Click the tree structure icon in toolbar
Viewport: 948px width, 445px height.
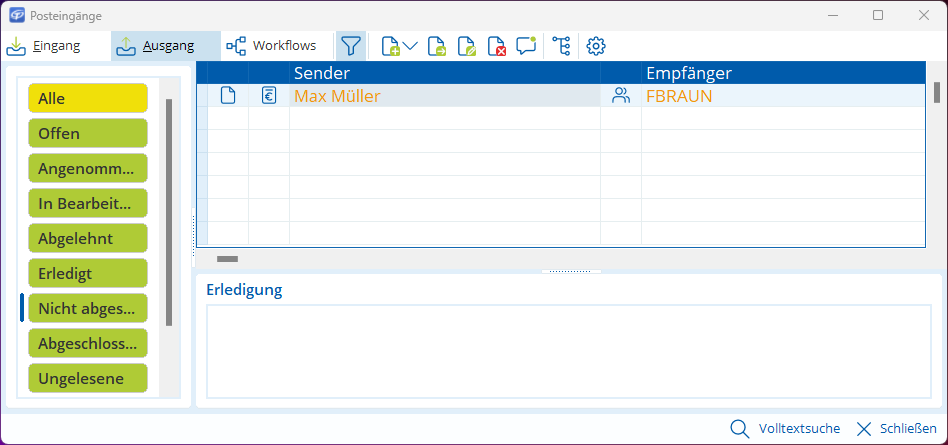point(561,46)
